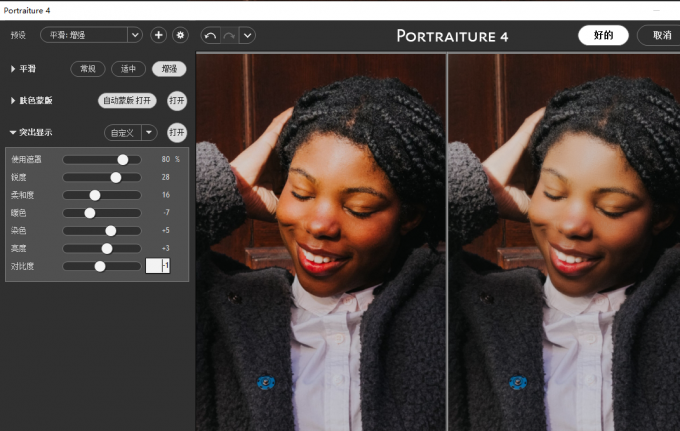Click the 对比度 slider handle

(100, 266)
